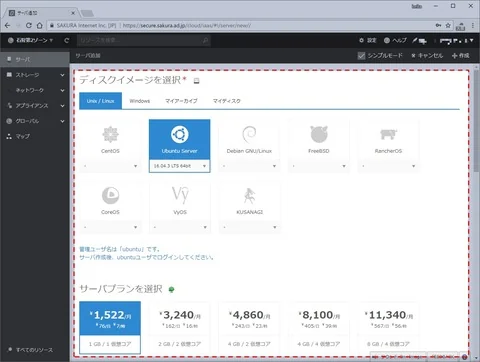The height and width of the screenshot is (362, 480).
Task: Switch to the Unix / Linux tab
Action: 101,101
